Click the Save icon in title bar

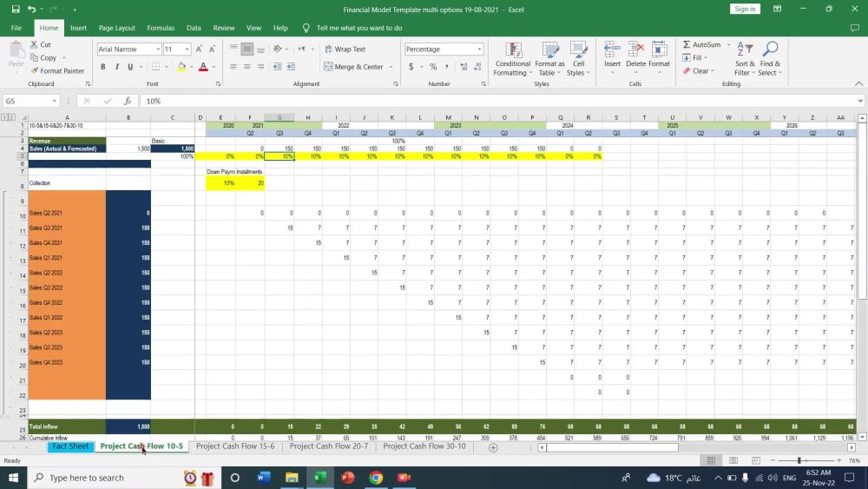tap(16, 9)
